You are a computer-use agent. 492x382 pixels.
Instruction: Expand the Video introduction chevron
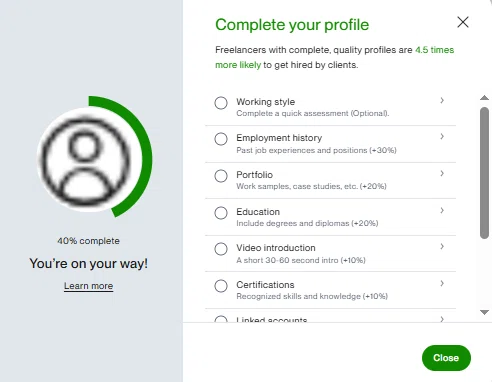click(442, 246)
